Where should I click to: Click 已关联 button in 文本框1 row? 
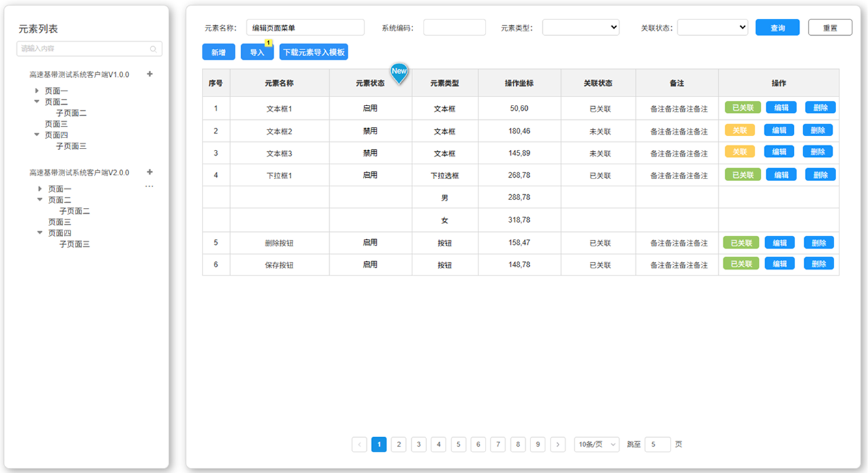click(743, 107)
